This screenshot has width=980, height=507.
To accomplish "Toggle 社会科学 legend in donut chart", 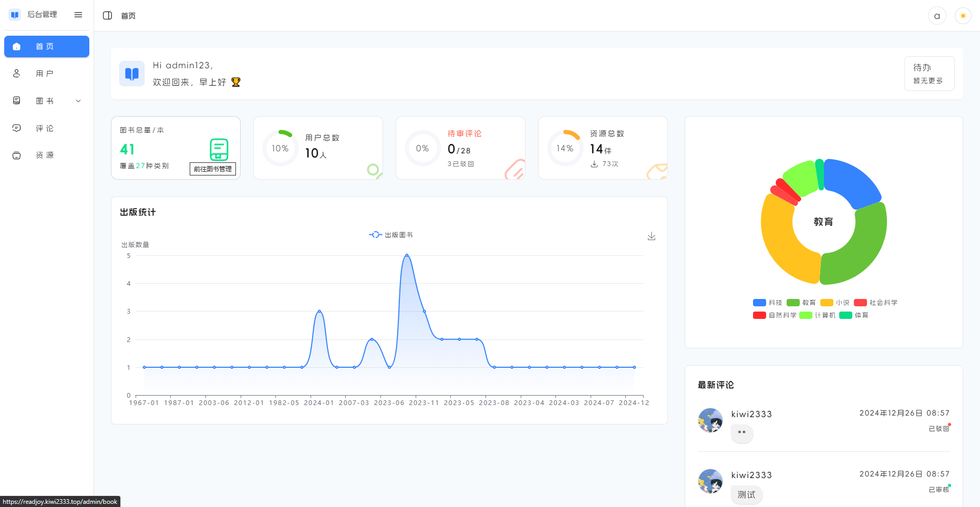I will coord(875,303).
